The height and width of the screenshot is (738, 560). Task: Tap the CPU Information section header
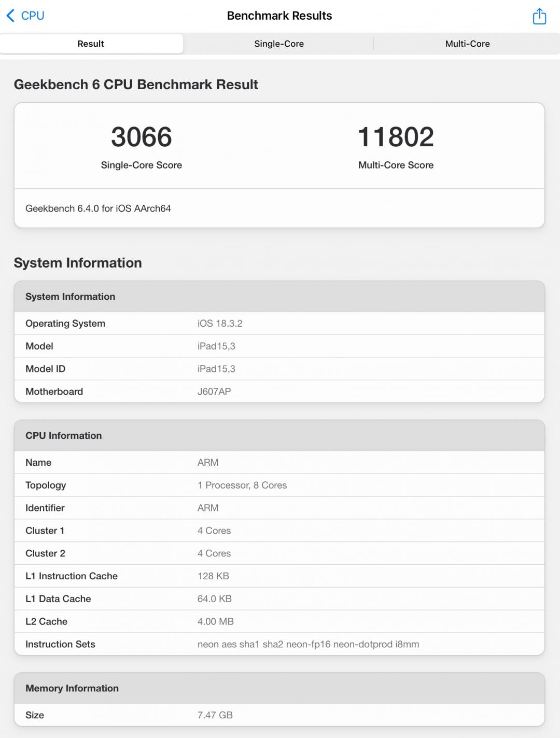(64, 436)
